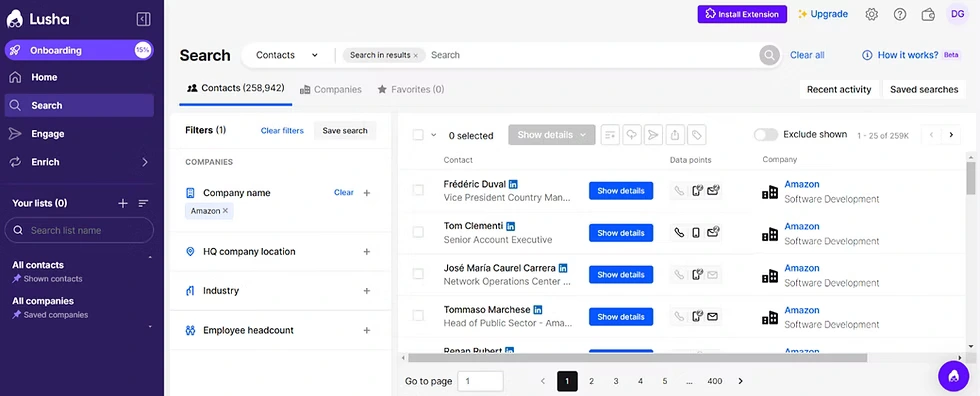Image resolution: width=980 pixels, height=396 pixels.
Task: Click company building icon in Frédéric Duval's row
Action: [x=770, y=193]
